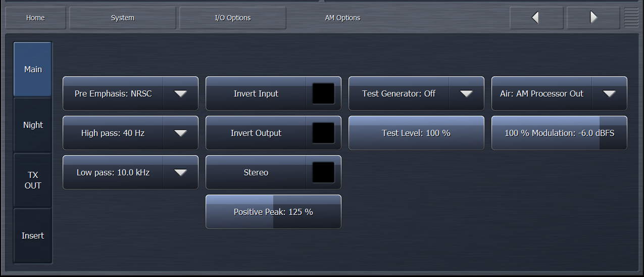Image resolution: width=644 pixels, height=277 pixels.
Task: Toggle the Invert Output checkbox
Action: pos(323,133)
